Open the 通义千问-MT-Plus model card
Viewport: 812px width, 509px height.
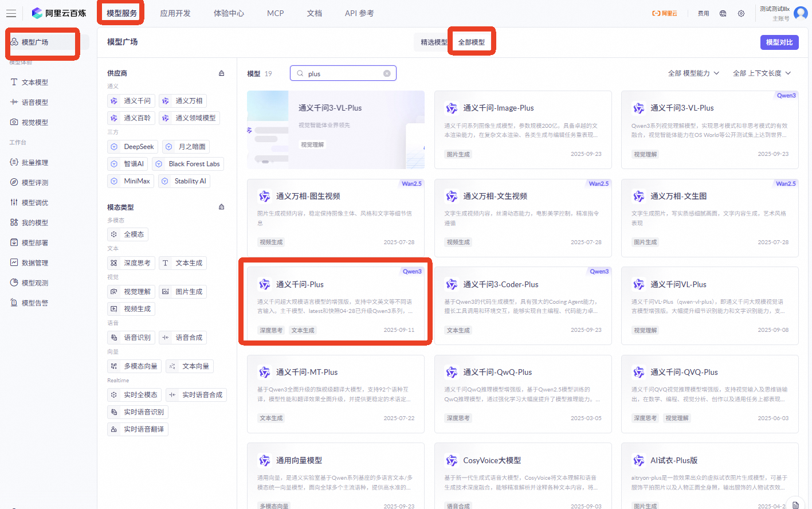336,394
